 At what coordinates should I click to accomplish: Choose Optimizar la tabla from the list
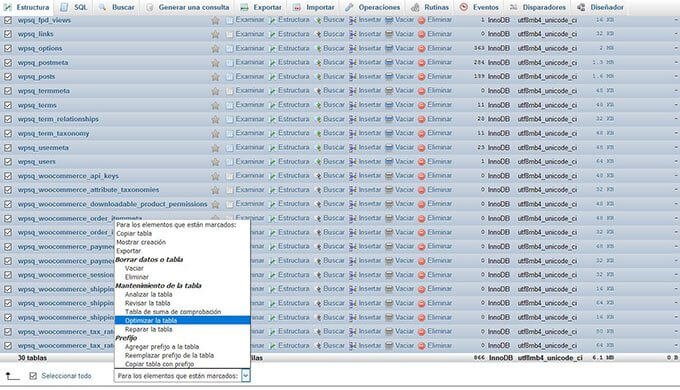182,320
